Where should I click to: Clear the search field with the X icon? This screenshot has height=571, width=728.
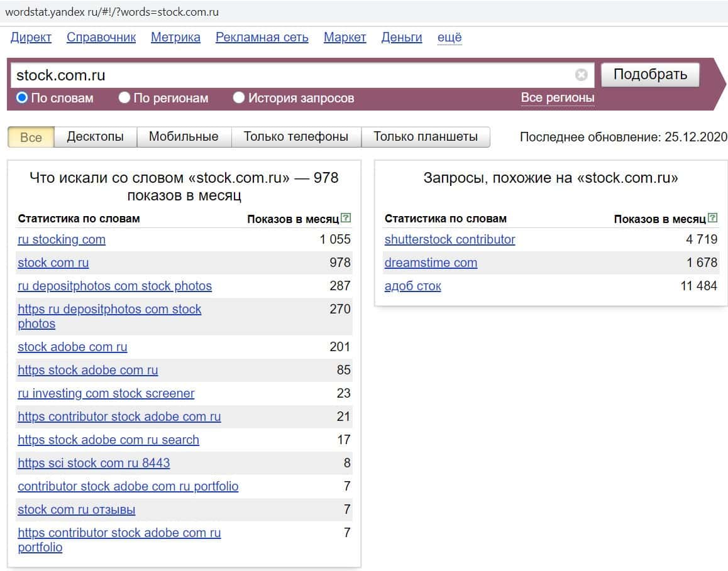pyautogui.click(x=582, y=75)
